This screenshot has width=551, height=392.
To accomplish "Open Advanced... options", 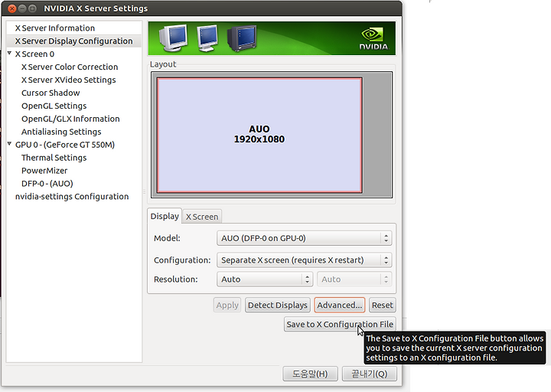I will (x=340, y=305).
